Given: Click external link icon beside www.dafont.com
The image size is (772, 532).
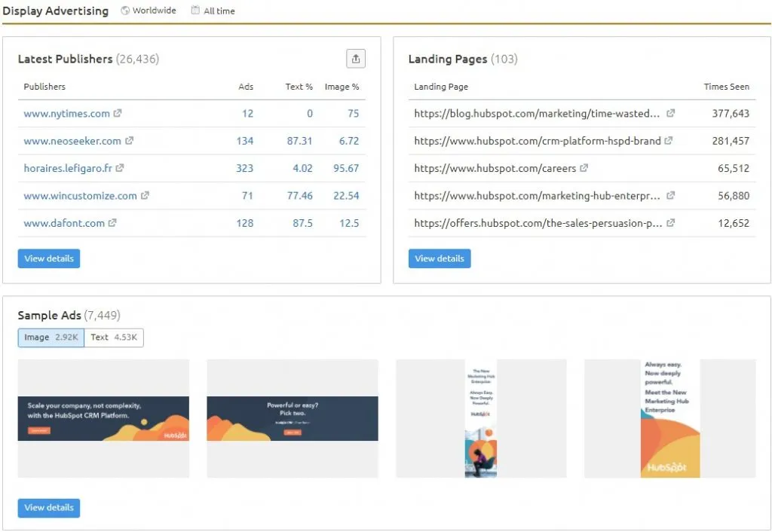Looking at the screenshot, I should [x=112, y=223].
